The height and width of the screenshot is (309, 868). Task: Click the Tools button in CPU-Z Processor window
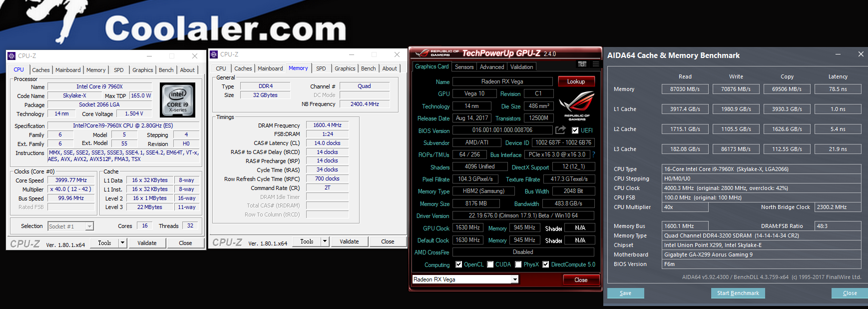pyautogui.click(x=104, y=243)
